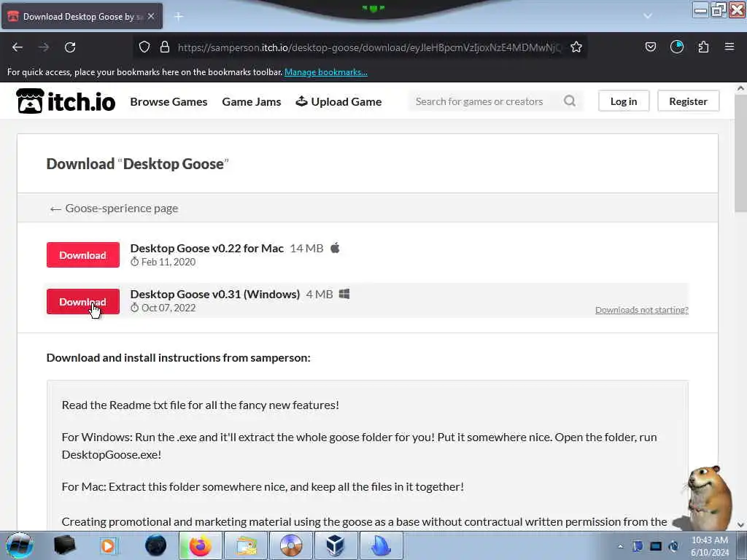747x560 pixels.
Task: Open the tracking protection shield icon
Action: point(144,47)
